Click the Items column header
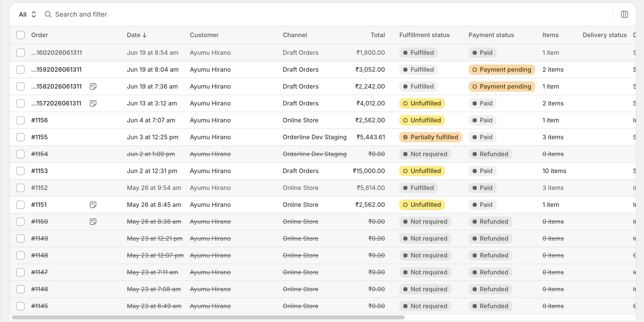Screen dimensions: 644x322 coord(551,35)
